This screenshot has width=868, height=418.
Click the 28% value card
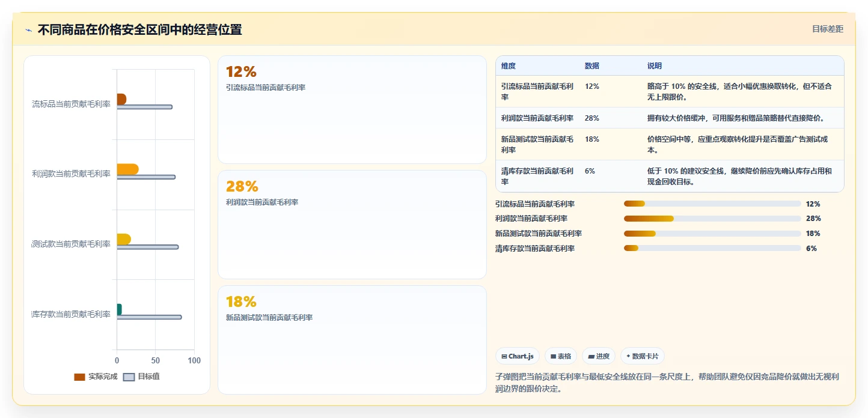point(352,225)
